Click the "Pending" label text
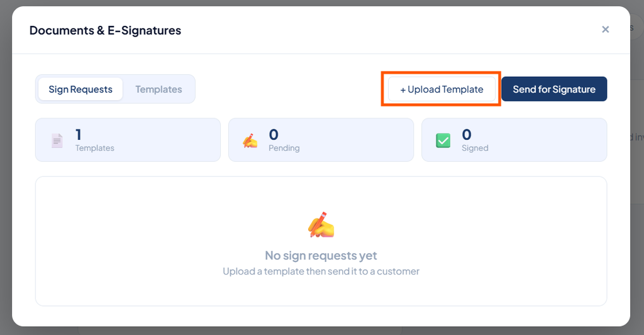The width and height of the screenshot is (644, 335). tap(284, 148)
